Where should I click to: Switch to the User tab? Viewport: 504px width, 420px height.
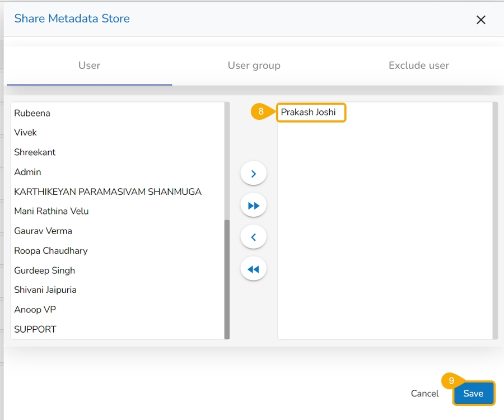(89, 66)
